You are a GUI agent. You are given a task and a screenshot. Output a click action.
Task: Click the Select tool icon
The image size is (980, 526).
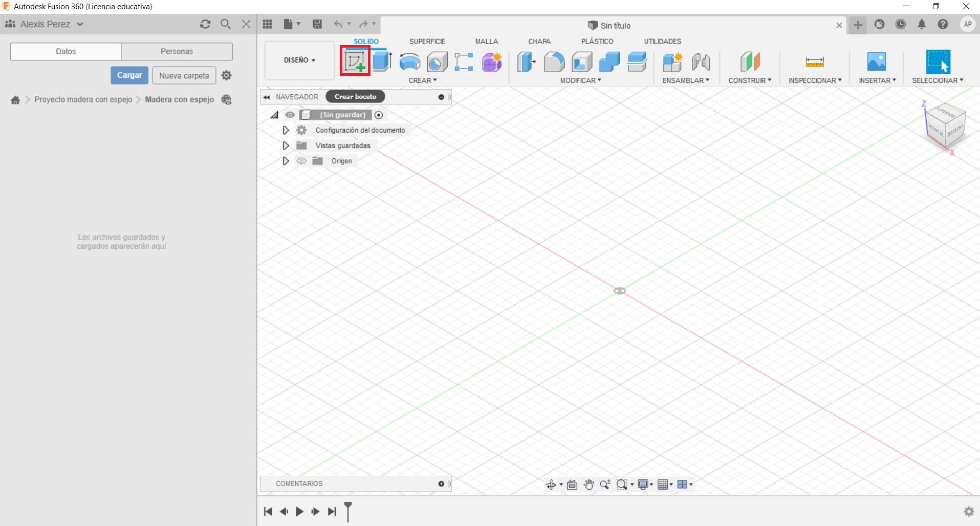click(938, 62)
